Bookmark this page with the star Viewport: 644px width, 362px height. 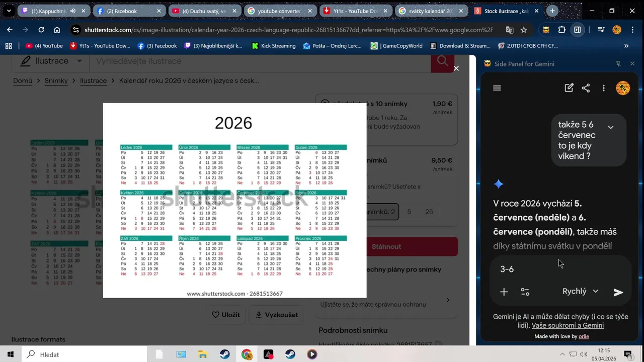click(524, 30)
